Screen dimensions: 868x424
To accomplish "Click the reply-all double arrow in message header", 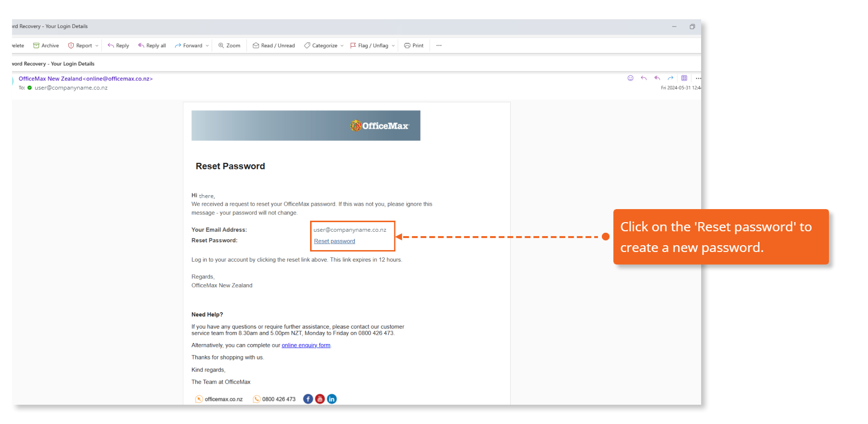I will [x=657, y=78].
